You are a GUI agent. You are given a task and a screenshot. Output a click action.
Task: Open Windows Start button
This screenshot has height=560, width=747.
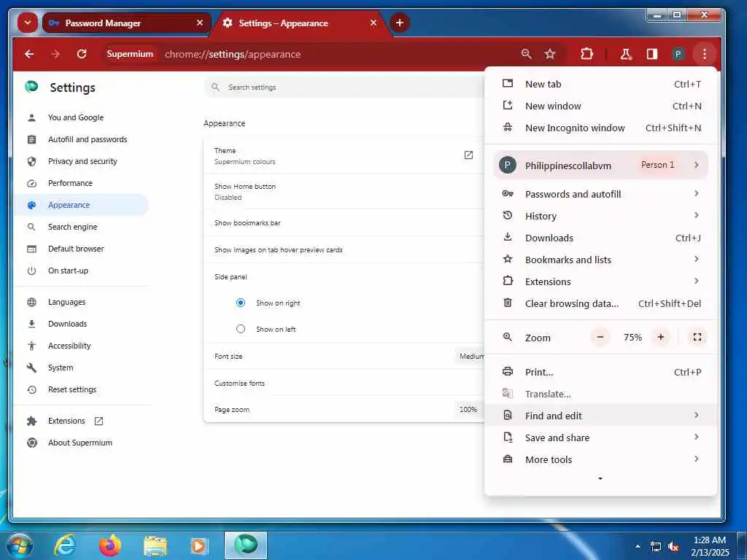20,545
